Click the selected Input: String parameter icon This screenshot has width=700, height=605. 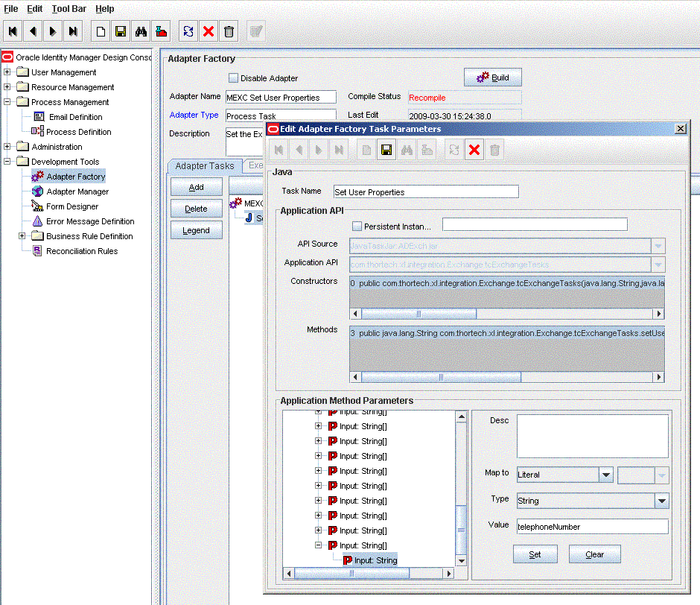click(x=348, y=560)
